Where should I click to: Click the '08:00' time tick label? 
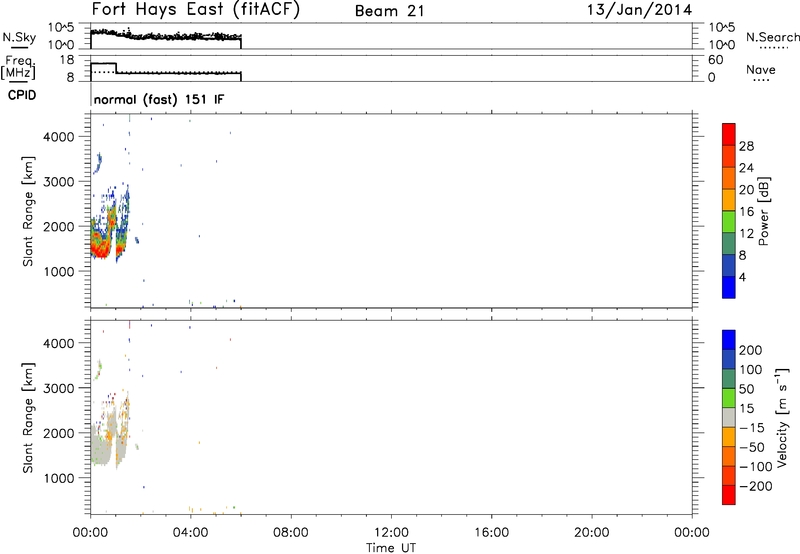coord(291,533)
